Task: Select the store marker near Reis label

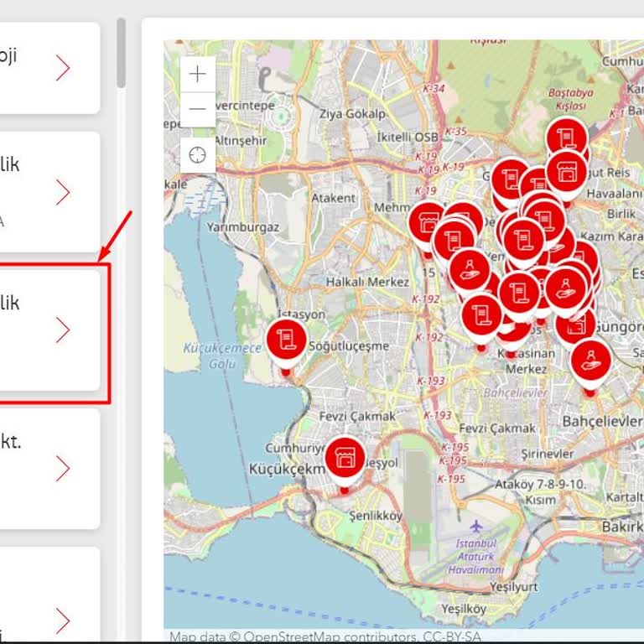Action: pyautogui.click(x=567, y=171)
